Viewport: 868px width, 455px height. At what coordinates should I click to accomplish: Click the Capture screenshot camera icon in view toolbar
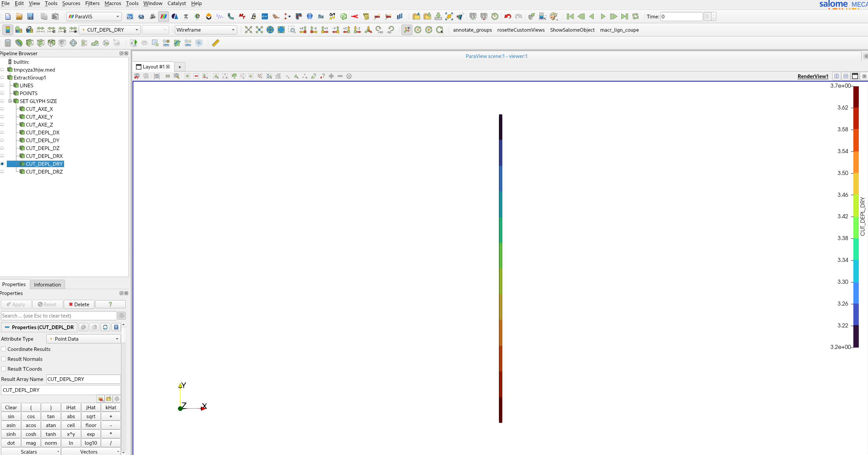[x=157, y=76]
